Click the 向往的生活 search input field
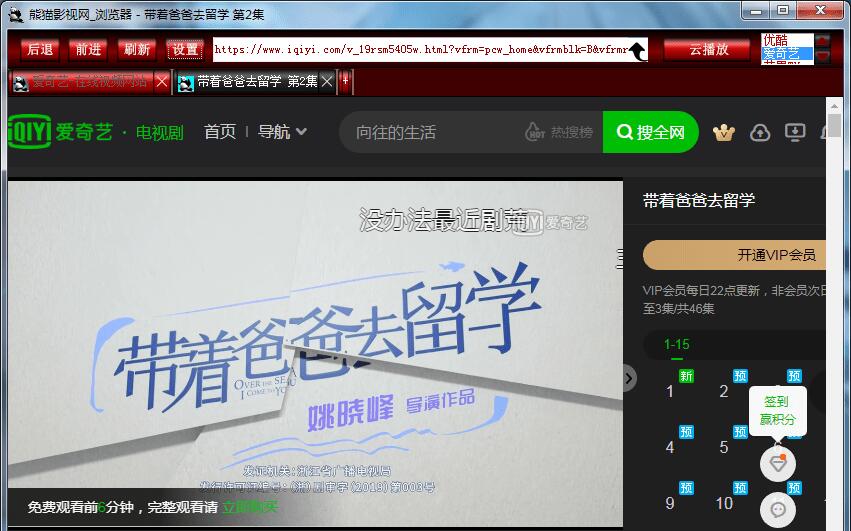This screenshot has width=851, height=531. 430,132
